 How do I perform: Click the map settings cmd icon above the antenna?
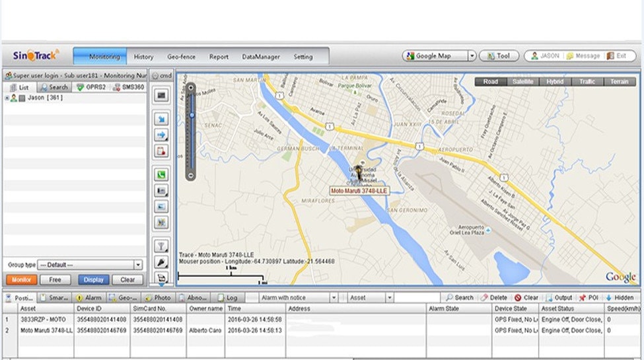coord(161,223)
